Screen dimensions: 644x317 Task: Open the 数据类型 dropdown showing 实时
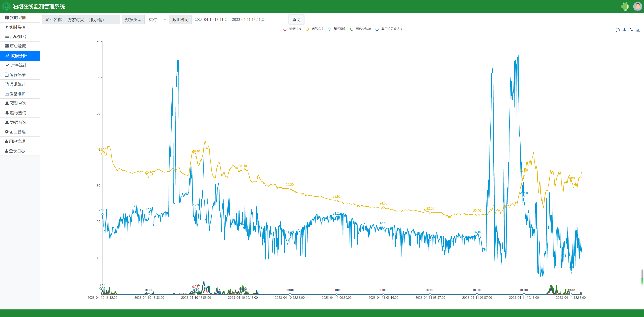pyautogui.click(x=156, y=19)
